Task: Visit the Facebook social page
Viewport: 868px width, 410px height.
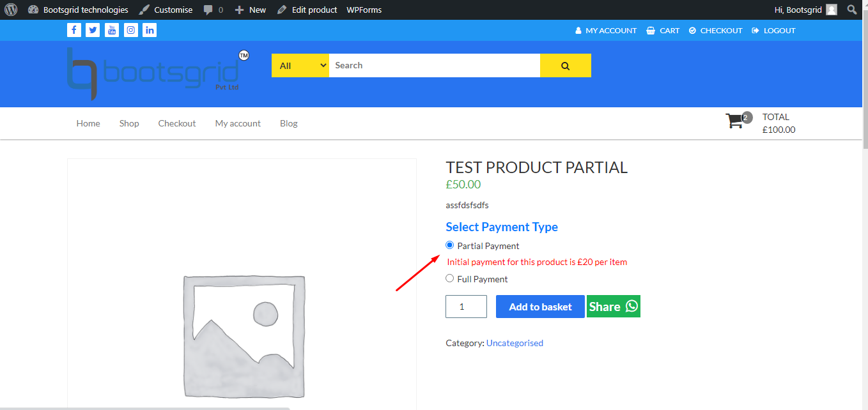Action: [74, 30]
